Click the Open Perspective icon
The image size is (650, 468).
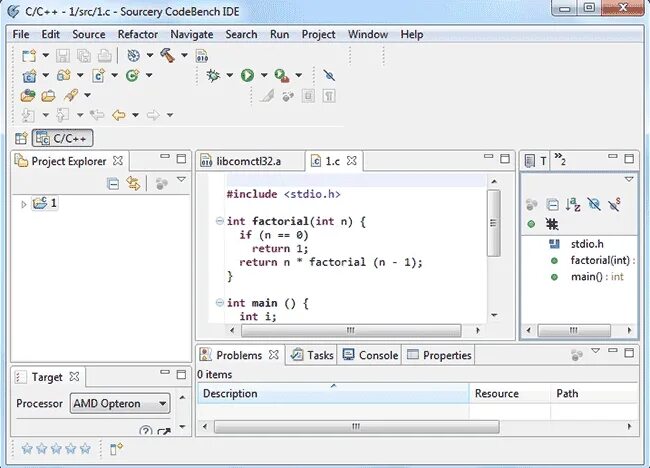click(x=21, y=138)
